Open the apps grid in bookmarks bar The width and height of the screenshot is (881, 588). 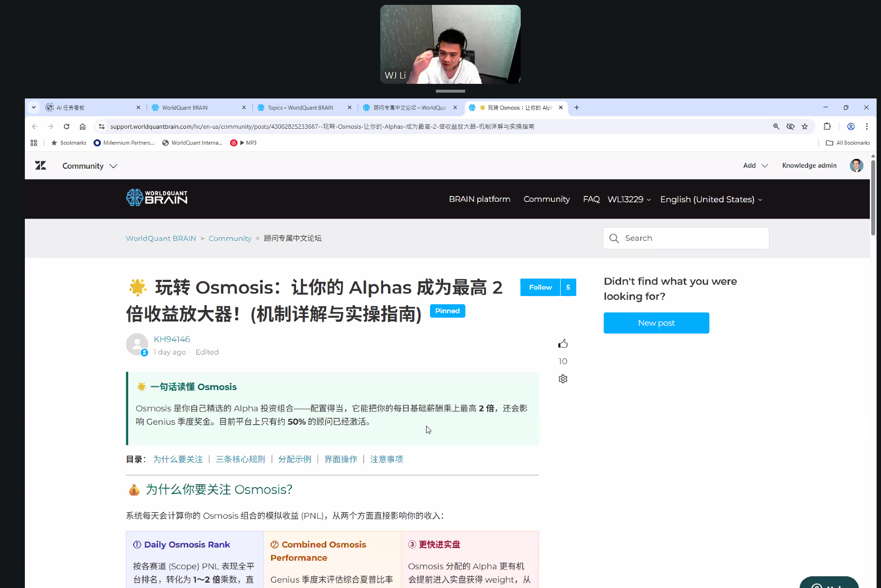click(x=34, y=143)
